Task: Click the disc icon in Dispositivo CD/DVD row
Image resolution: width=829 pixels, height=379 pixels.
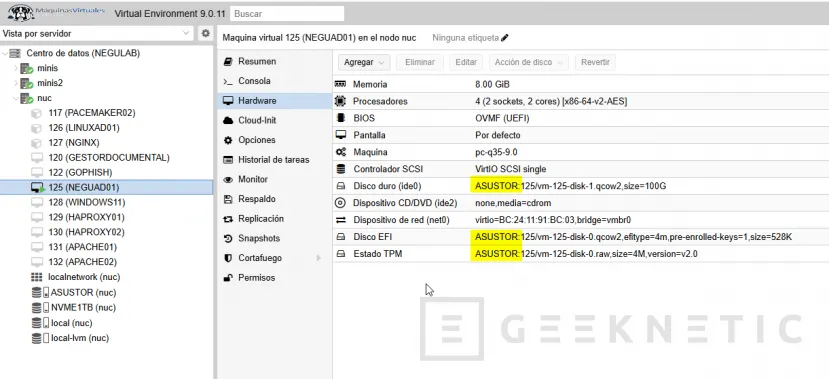Action: [x=341, y=203]
